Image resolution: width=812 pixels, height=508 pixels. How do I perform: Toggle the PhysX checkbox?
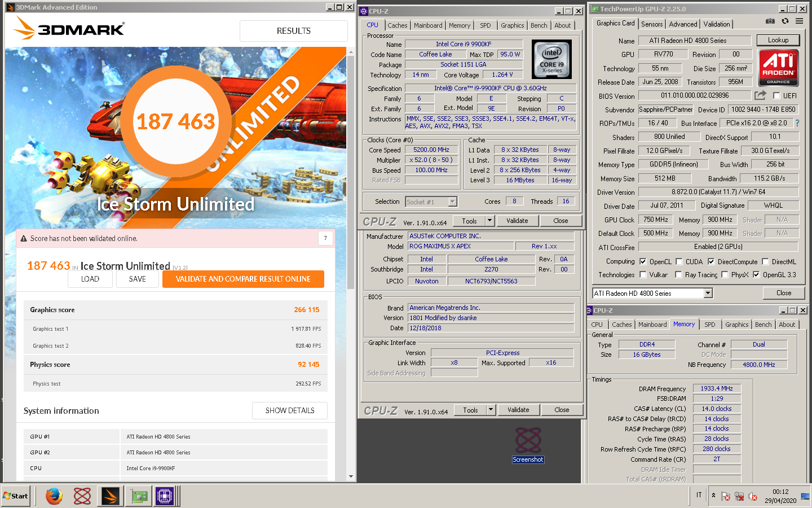pos(725,275)
